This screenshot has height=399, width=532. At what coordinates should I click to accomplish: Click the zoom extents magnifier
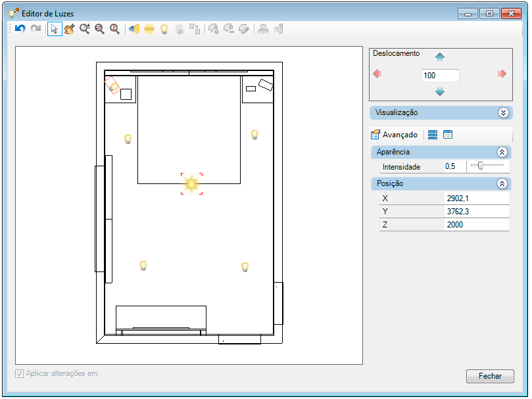(114, 29)
